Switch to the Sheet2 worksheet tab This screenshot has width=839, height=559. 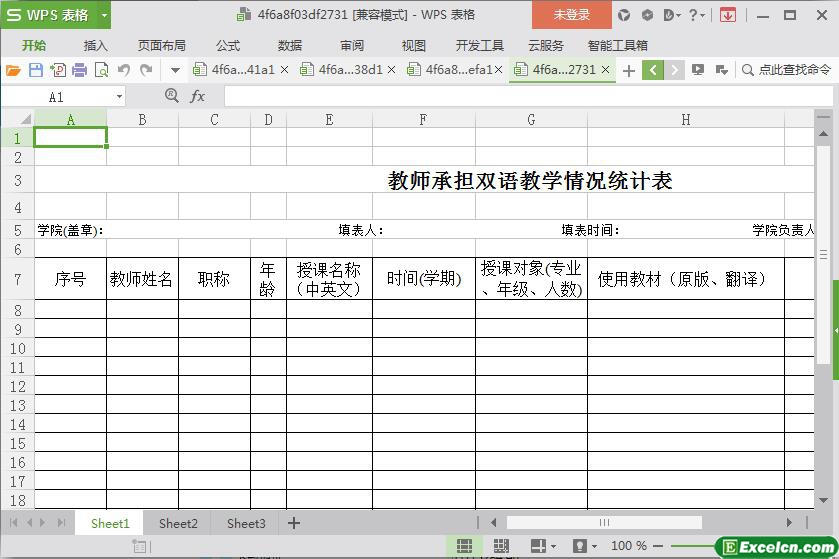tap(178, 523)
